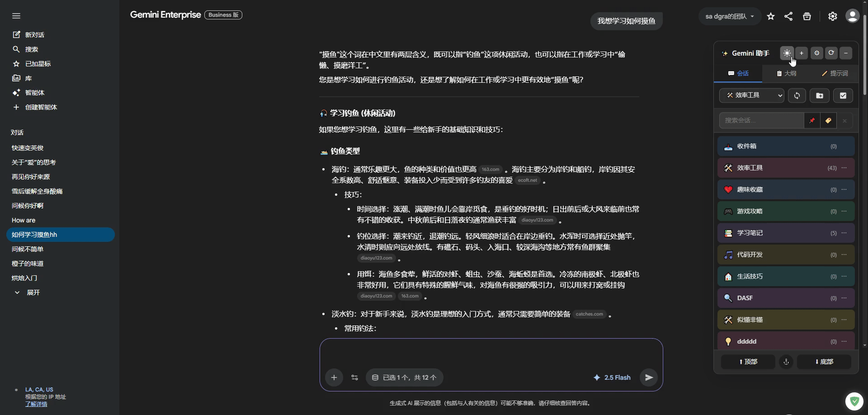
Task: Toggle multi-select checkbox button
Action: [x=843, y=95]
